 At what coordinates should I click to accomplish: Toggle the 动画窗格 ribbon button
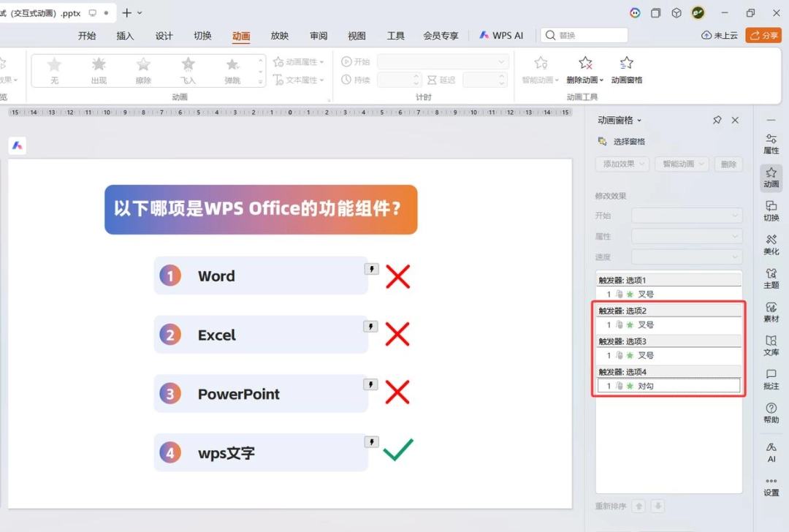pyautogui.click(x=627, y=69)
